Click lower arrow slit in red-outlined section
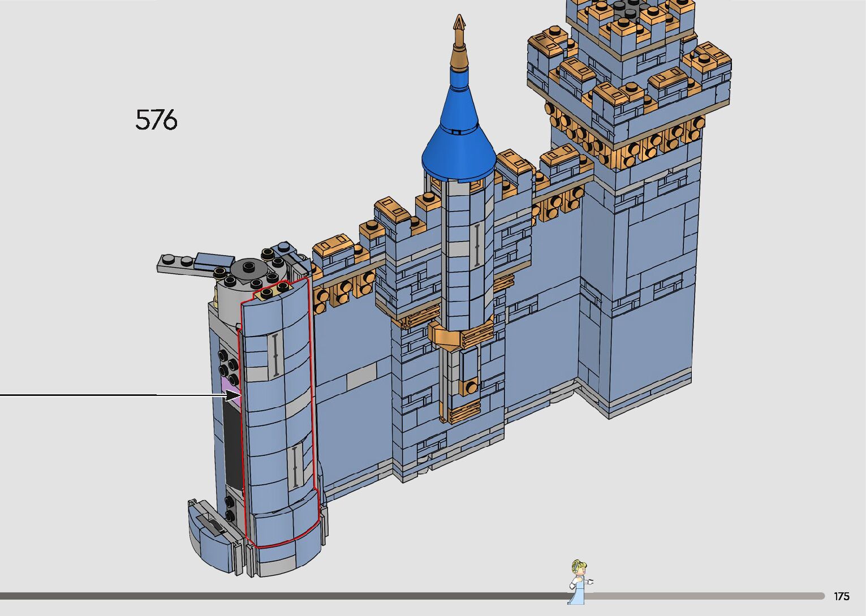866x616 pixels. (295, 467)
